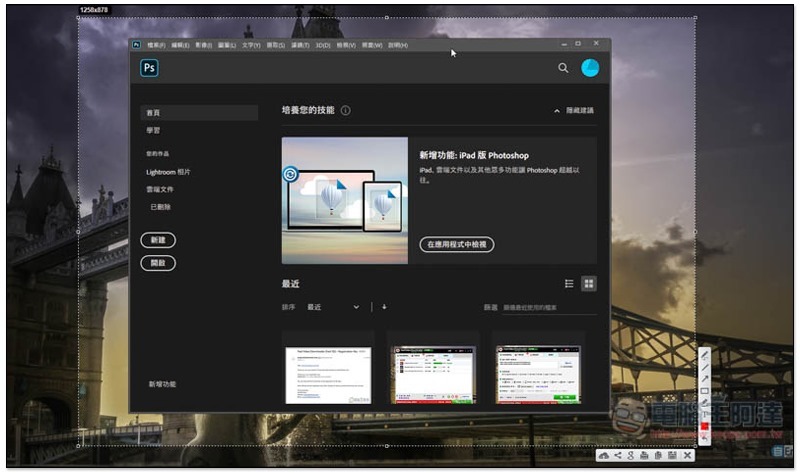Click the 新建 button

(x=158, y=240)
